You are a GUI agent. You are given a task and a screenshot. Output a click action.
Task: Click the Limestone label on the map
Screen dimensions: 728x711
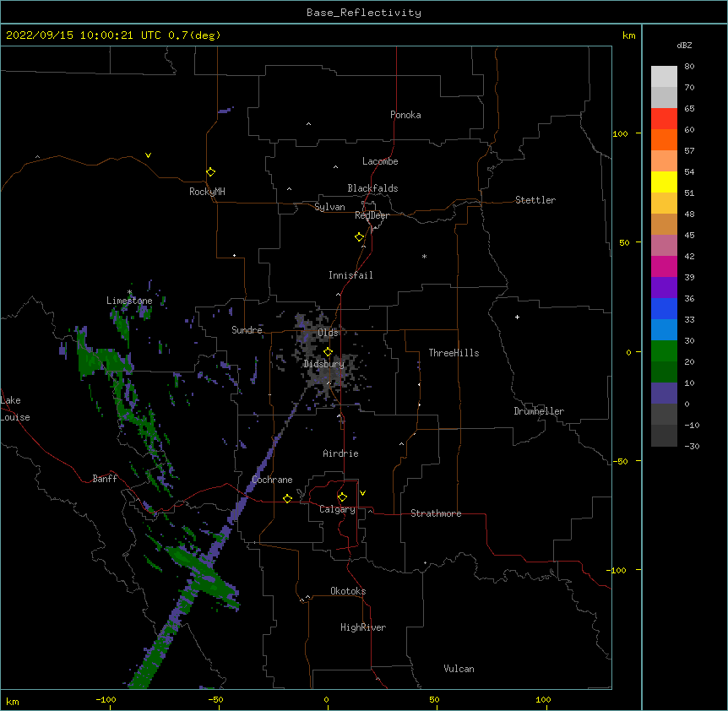[x=129, y=301]
